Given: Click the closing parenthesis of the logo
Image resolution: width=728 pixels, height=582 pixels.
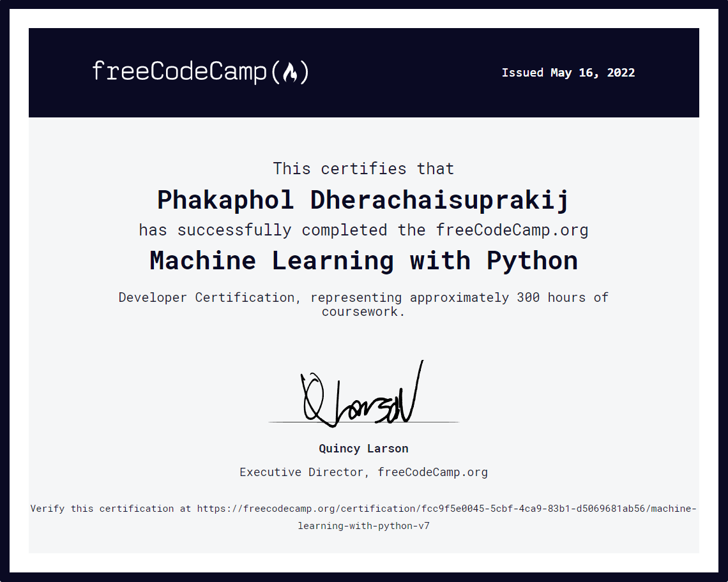Looking at the screenshot, I should tap(305, 72).
